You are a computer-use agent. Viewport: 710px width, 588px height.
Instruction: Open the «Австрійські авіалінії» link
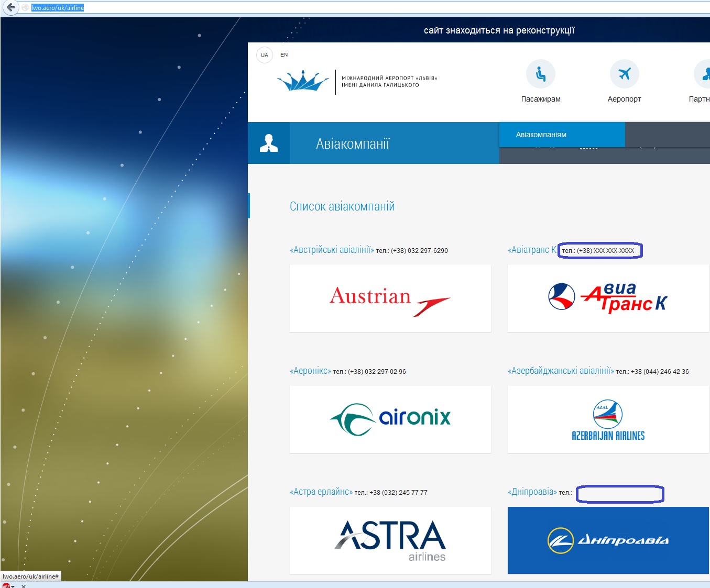[332, 250]
